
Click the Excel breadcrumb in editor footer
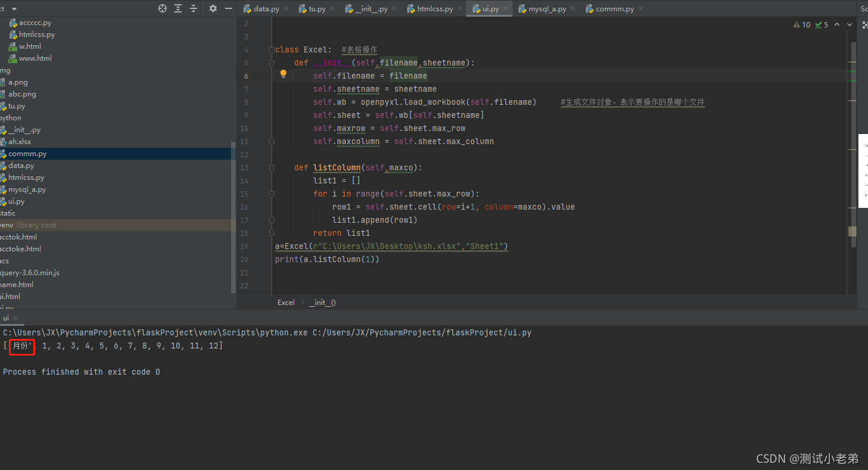286,303
